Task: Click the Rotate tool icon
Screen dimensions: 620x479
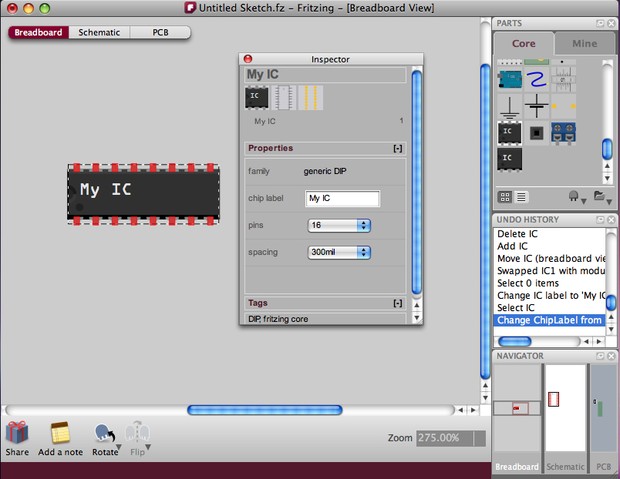Action: point(104,433)
